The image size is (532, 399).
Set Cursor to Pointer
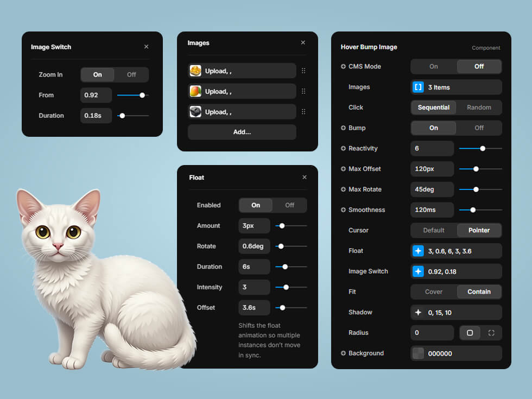point(479,230)
